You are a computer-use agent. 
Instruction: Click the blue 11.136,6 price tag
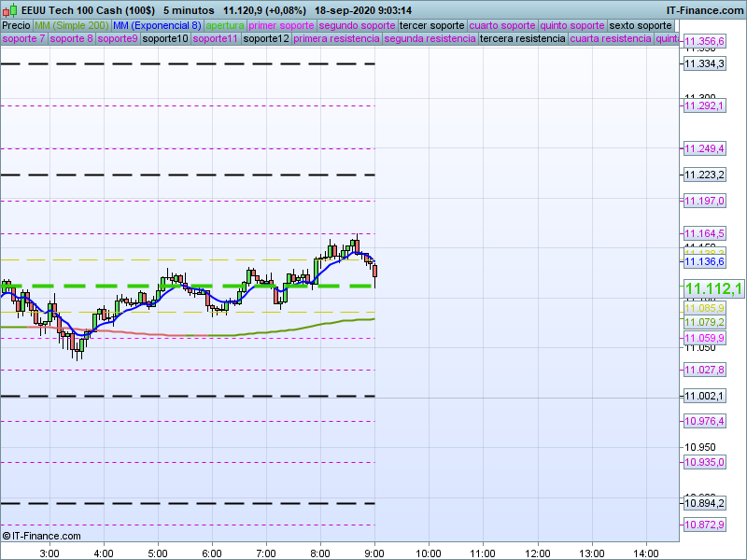pyautogui.click(x=704, y=262)
